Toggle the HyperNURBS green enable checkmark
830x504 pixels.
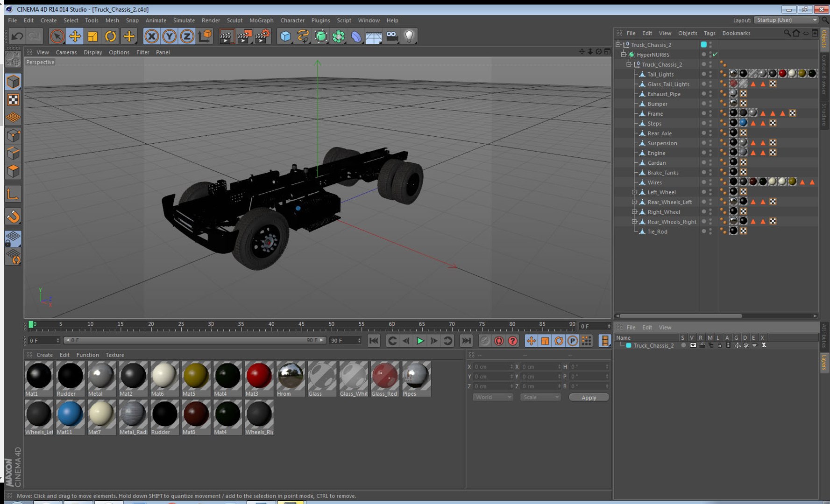715,55
